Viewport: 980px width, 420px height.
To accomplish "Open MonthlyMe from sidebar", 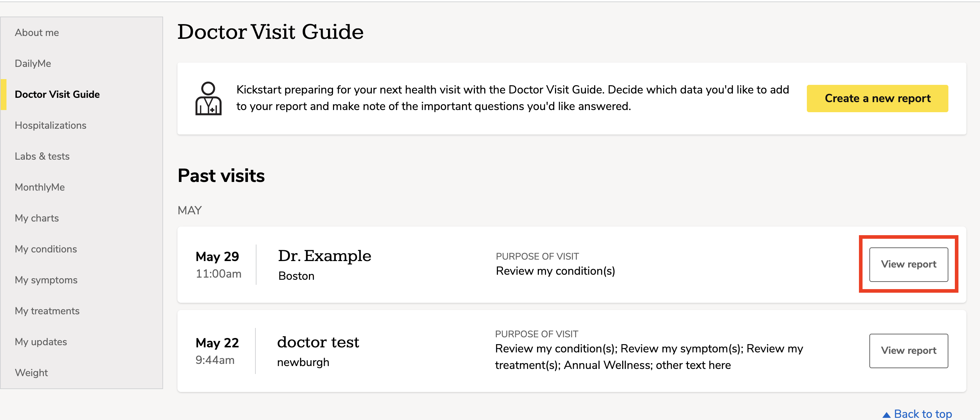I will coord(40,187).
